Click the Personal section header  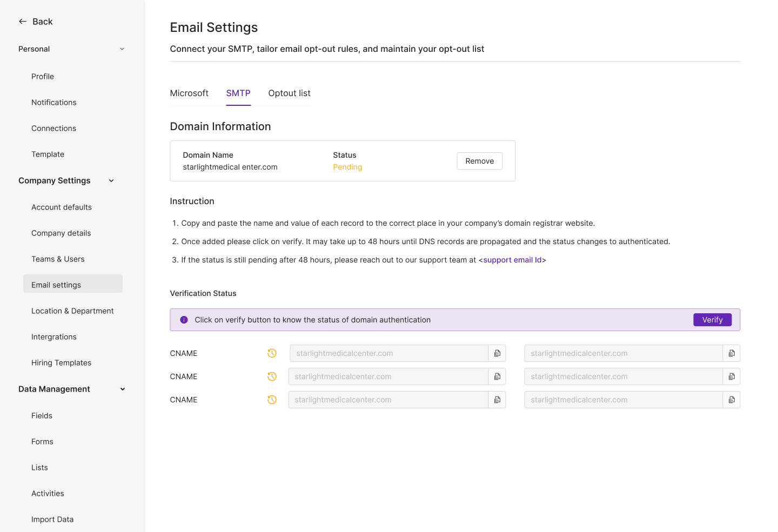pyautogui.click(x=34, y=49)
